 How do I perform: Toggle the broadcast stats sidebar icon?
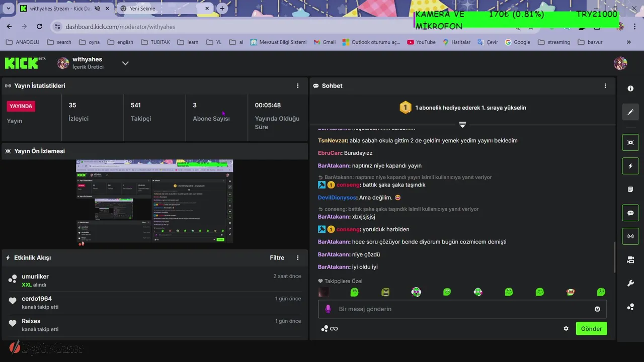pyautogui.click(x=630, y=236)
